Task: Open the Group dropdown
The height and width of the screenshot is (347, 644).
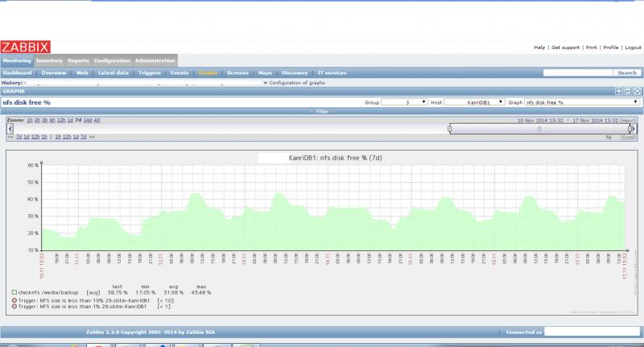Action: point(403,103)
